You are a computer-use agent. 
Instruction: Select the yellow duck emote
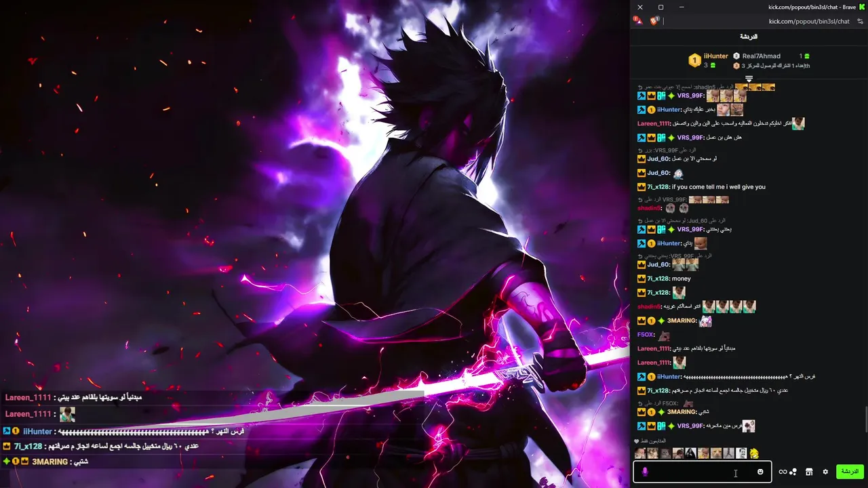coord(754,453)
